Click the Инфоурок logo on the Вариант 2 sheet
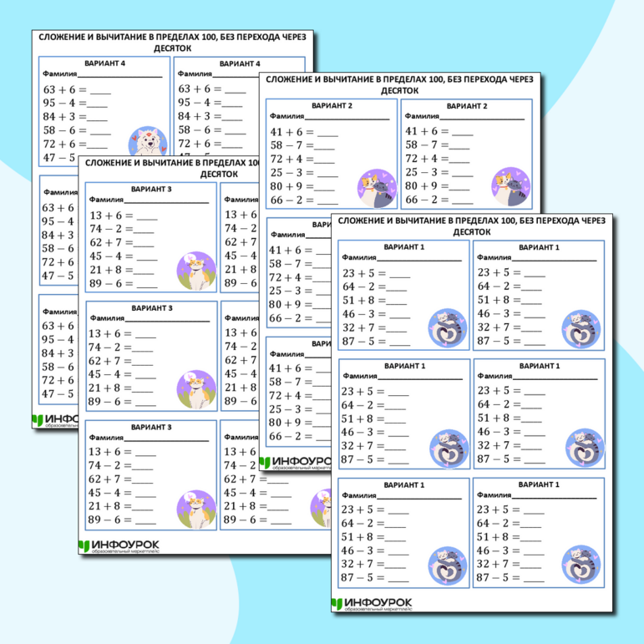644x644 pixels. coord(301,462)
